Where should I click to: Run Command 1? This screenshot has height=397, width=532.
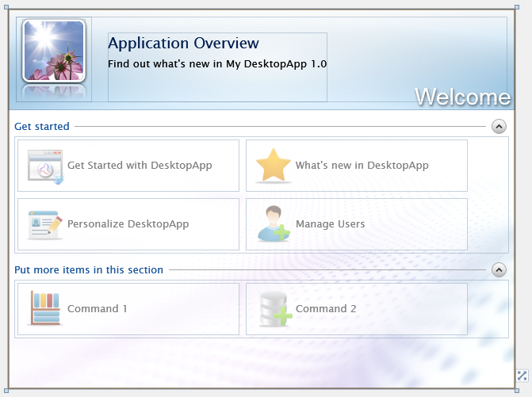pos(128,309)
